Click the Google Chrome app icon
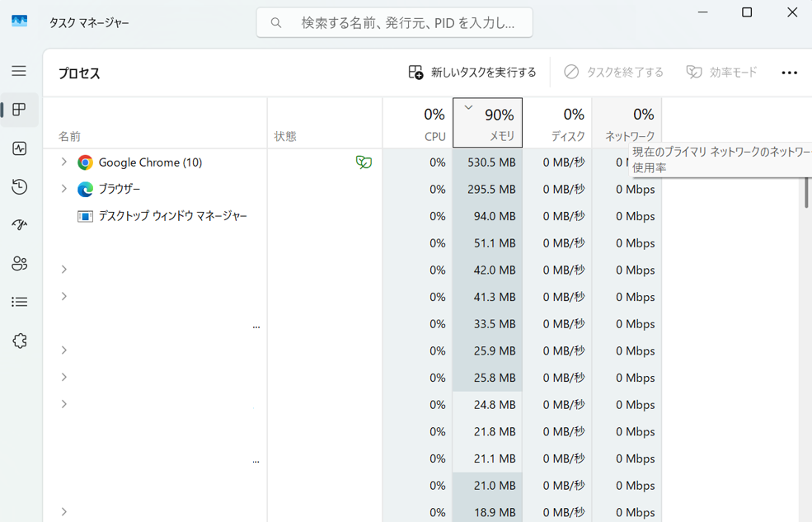 coord(85,162)
